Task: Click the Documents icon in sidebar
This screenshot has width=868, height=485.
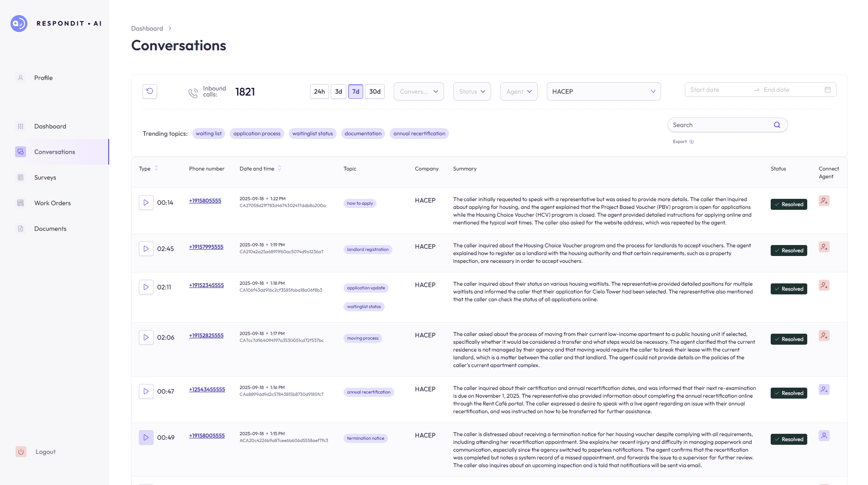Action: 21,228
